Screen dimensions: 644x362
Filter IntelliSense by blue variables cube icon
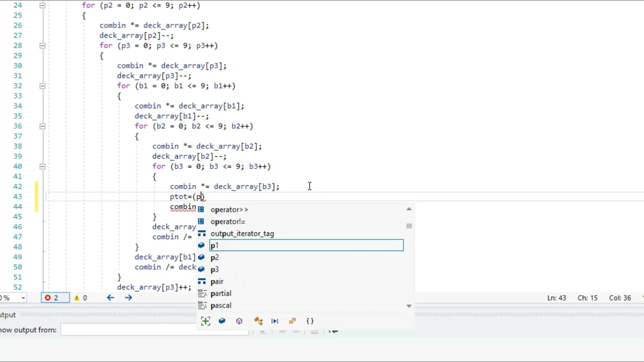point(222,321)
